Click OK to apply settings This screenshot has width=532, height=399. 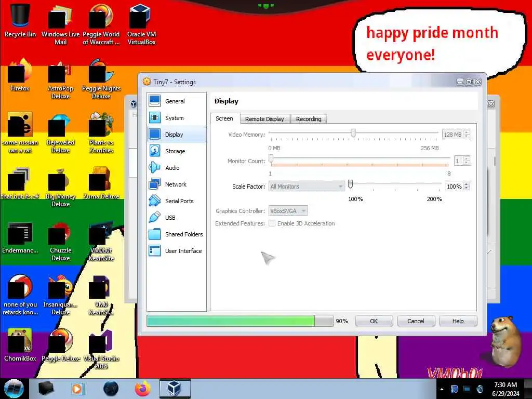click(x=374, y=321)
